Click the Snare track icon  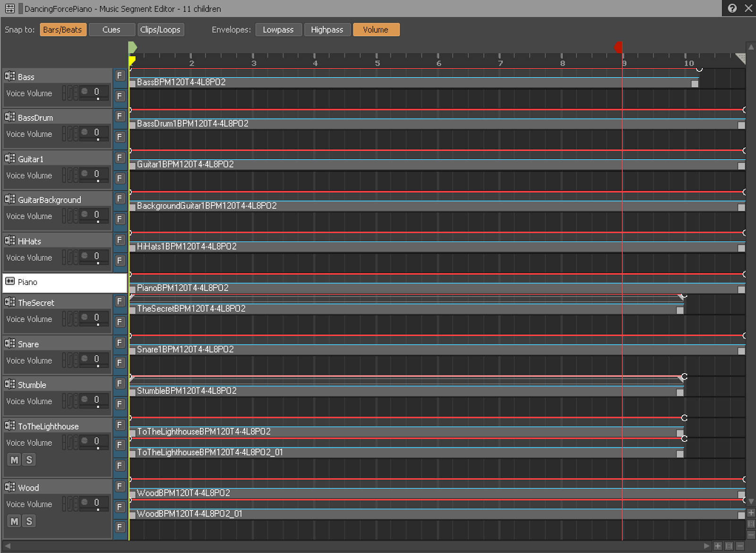point(10,343)
